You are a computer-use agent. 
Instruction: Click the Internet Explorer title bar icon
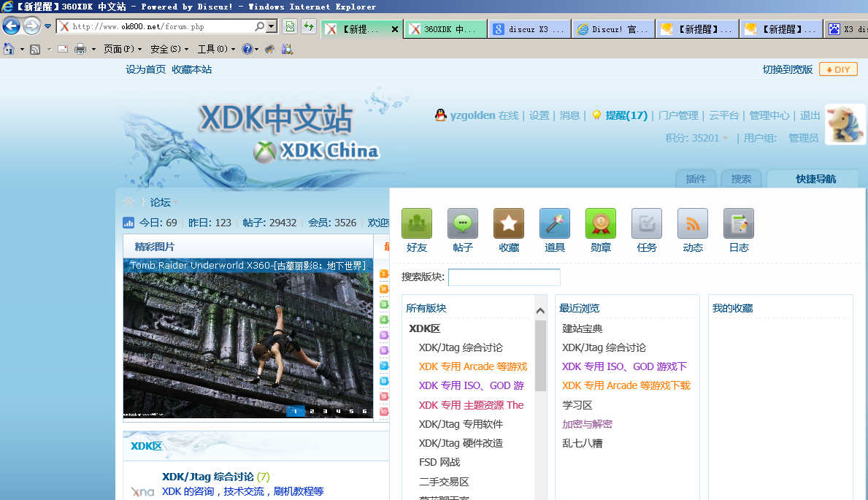pyautogui.click(x=7, y=7)
